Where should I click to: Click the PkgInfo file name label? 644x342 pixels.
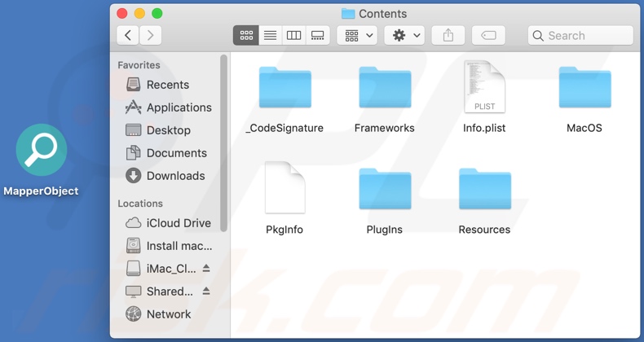pyautogui.click(x=285, y=230)
